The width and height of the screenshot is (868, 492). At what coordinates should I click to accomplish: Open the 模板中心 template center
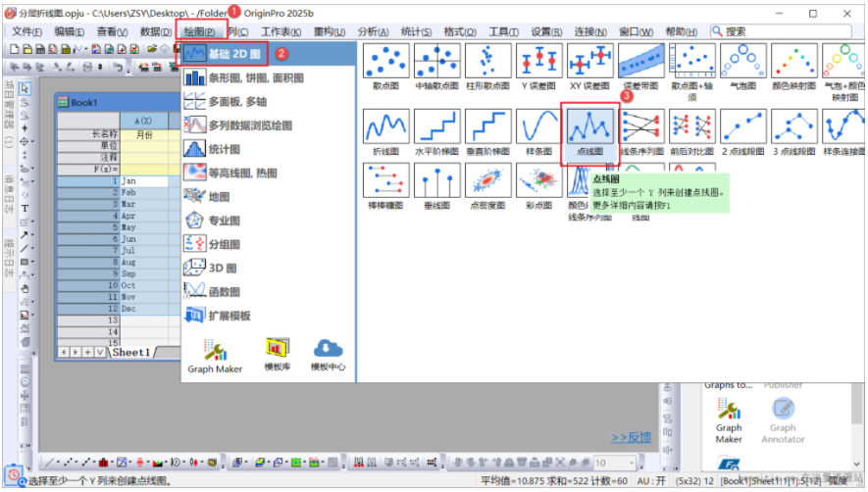328,354
